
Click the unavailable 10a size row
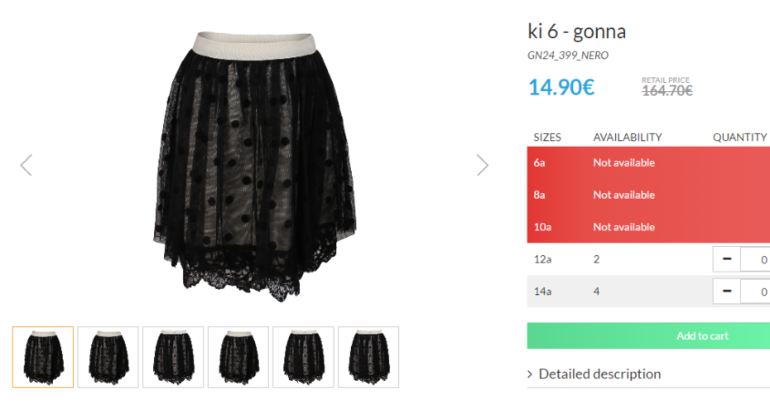(648, 227)
